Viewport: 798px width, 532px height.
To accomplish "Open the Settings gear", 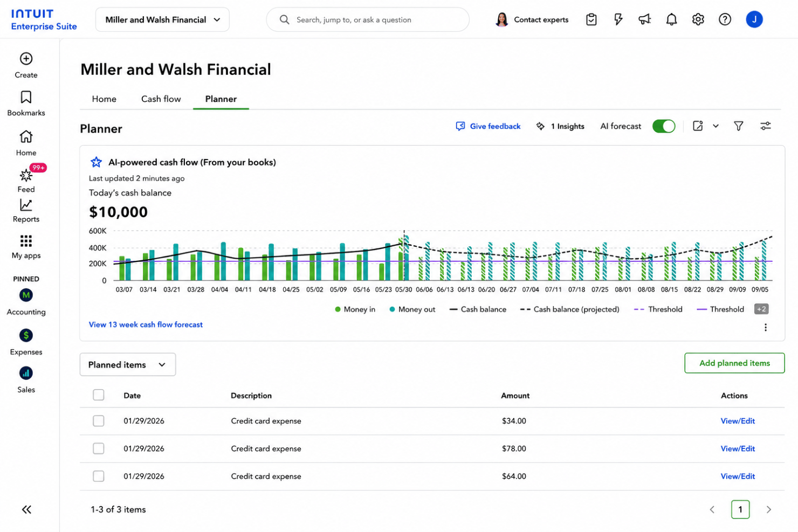I will pyautogui.click(x=698, y=19).
